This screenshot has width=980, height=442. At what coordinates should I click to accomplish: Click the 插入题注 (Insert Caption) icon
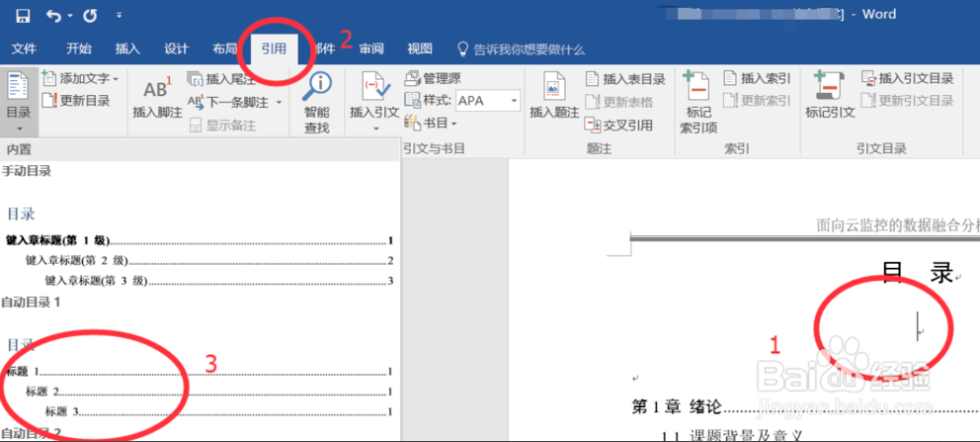coord(553,99)
